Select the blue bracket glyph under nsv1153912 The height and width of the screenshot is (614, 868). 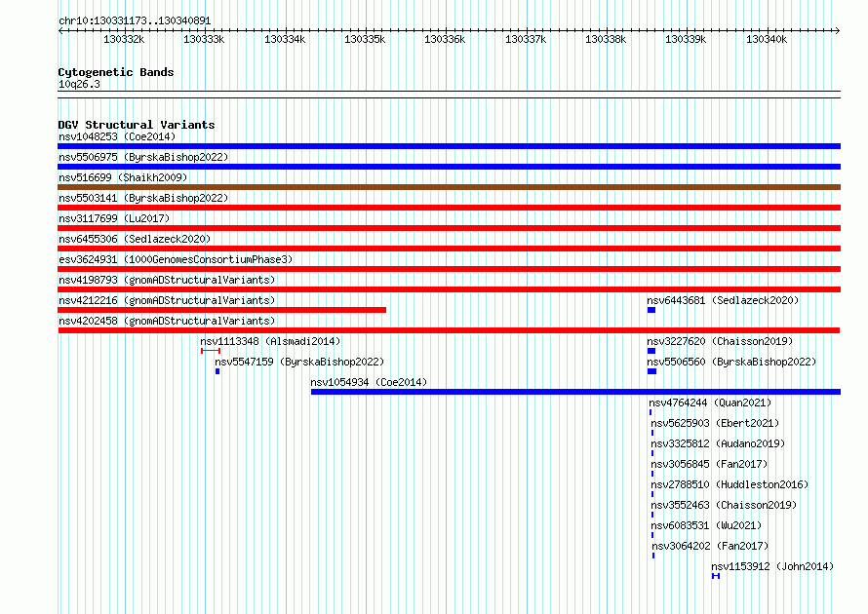(x=716, y=576)
